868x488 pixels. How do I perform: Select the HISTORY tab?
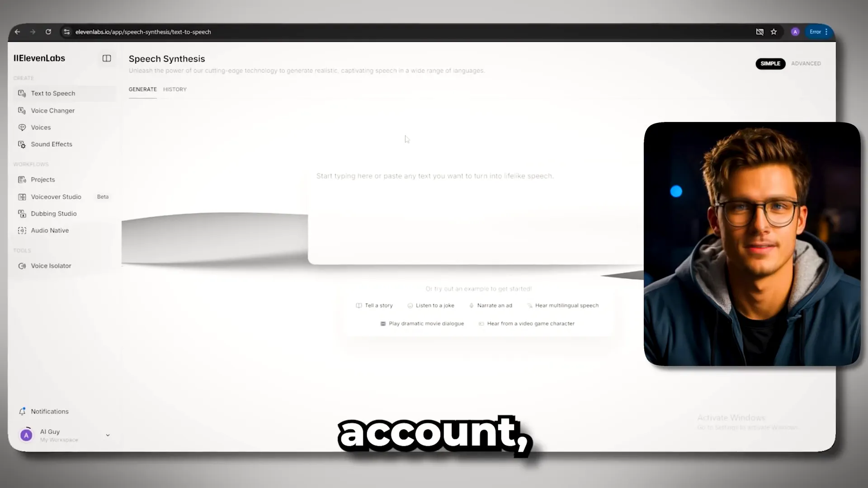[x=175, y=89]
